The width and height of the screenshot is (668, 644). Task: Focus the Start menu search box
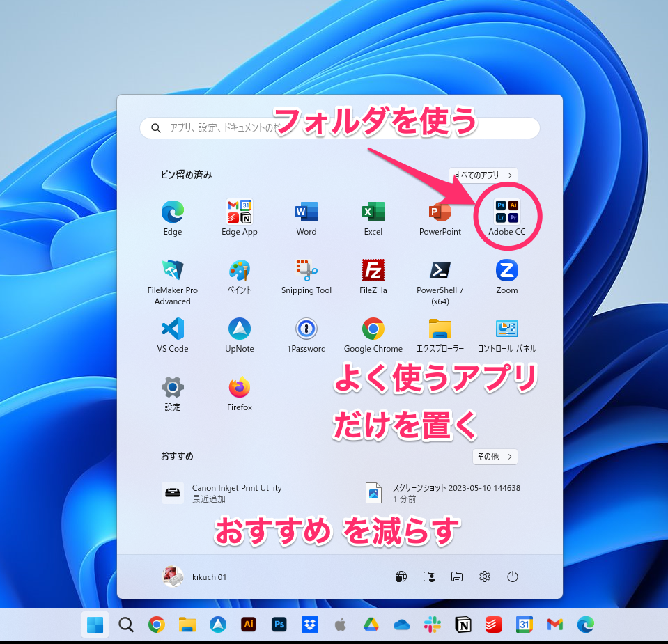tap(339, 128)
